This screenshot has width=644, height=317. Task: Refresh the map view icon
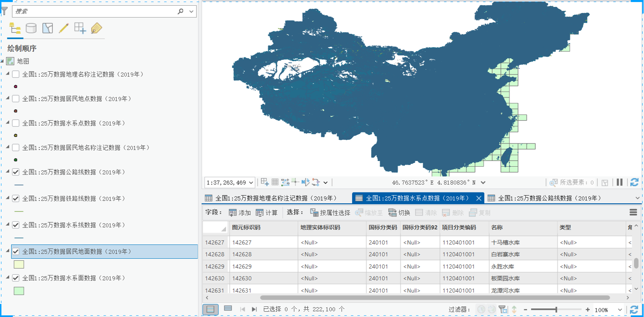tap(634, 182)
